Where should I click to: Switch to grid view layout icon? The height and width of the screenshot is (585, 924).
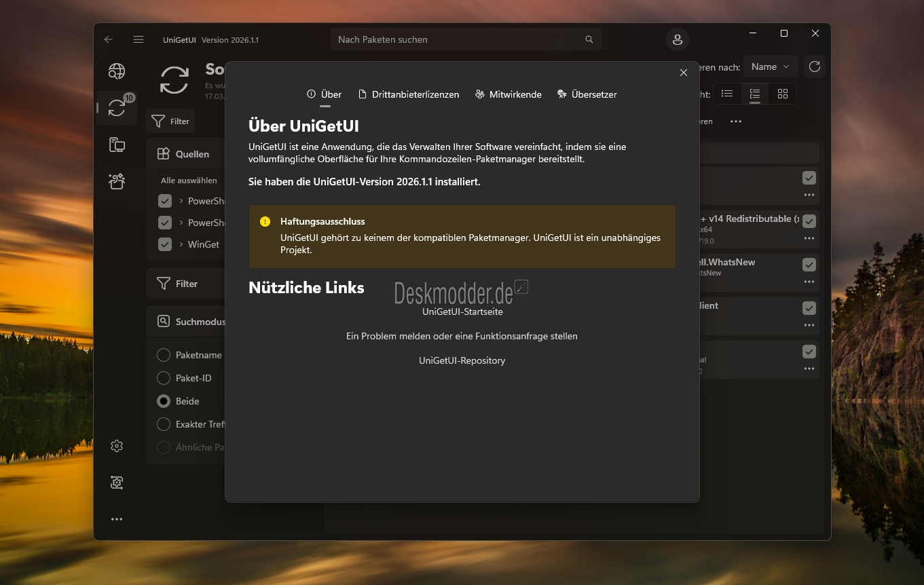[x=782, y=94]
